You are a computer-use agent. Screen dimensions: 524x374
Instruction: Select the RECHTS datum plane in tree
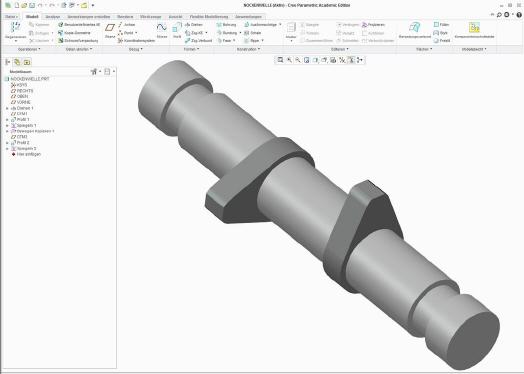point(22,91)
